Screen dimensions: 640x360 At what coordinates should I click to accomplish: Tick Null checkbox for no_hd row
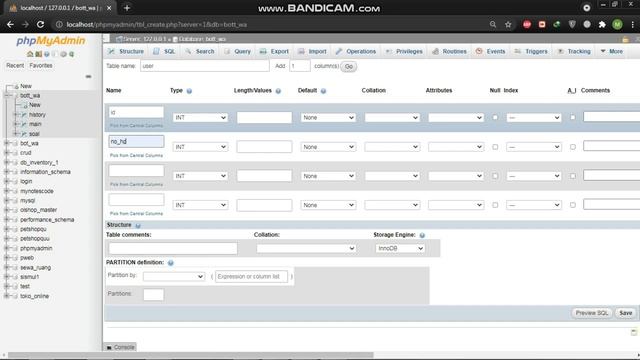coord(495,147)
